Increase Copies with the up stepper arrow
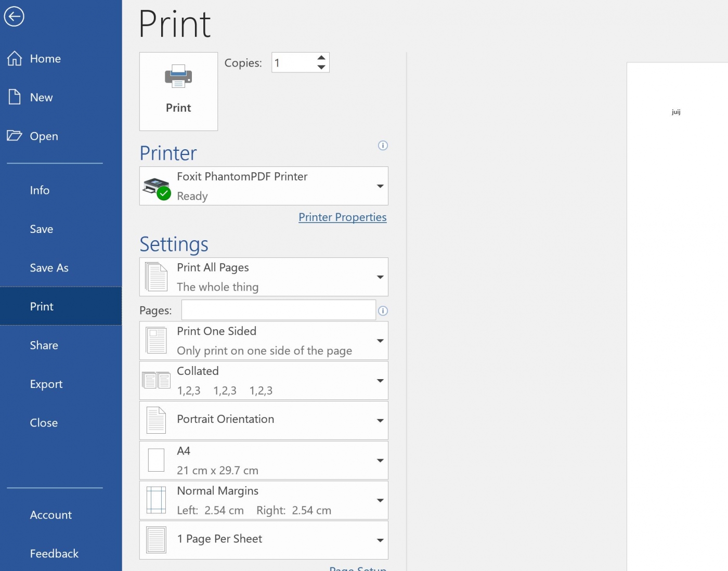Viewport: 728px width, 571px height. point(321,58)
